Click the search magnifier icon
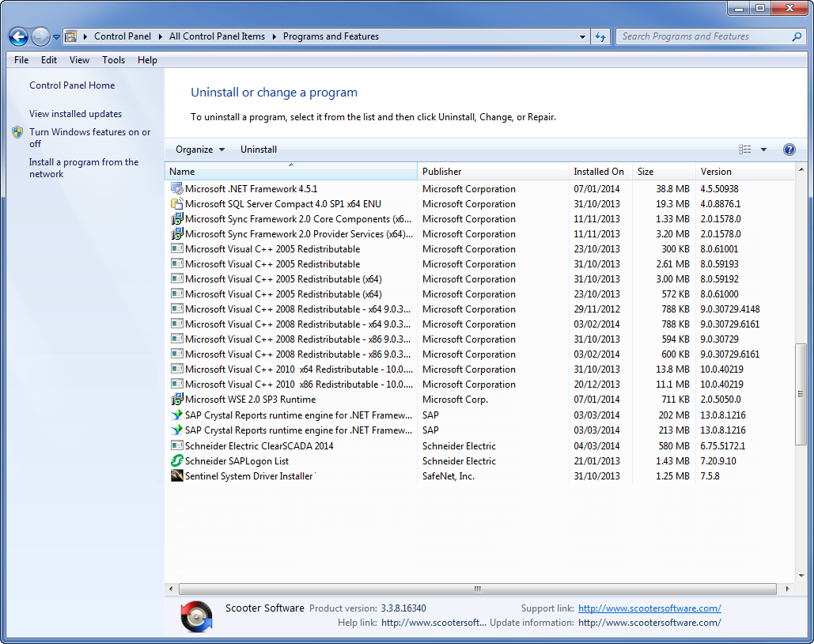814x644 pixels. click(x=797, y=36)
